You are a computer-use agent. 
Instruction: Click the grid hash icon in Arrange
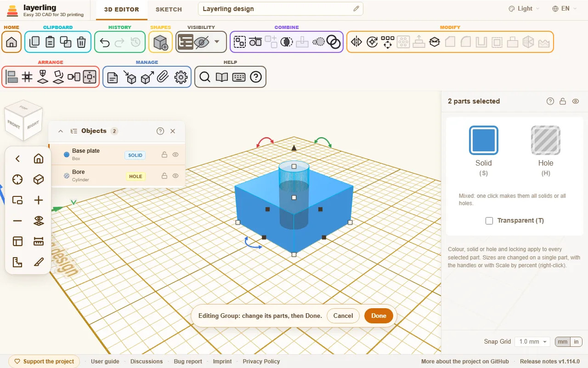click(x=28, y=77)
